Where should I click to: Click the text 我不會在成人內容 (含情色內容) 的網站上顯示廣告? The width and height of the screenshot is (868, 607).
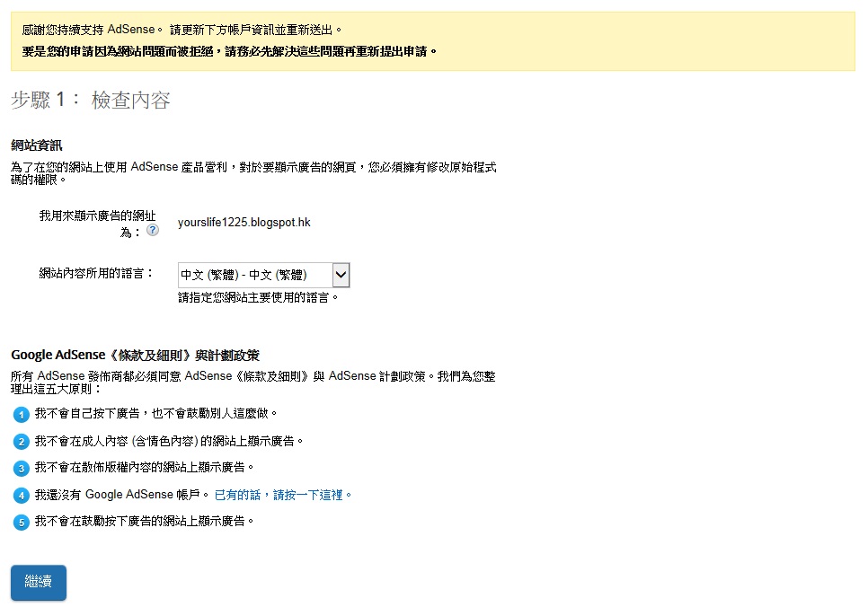pos(169,441)
